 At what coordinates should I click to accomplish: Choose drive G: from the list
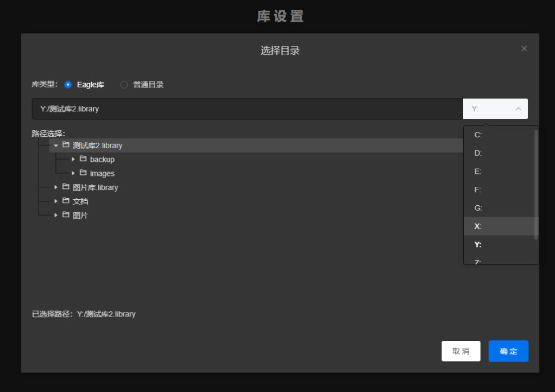499,208
